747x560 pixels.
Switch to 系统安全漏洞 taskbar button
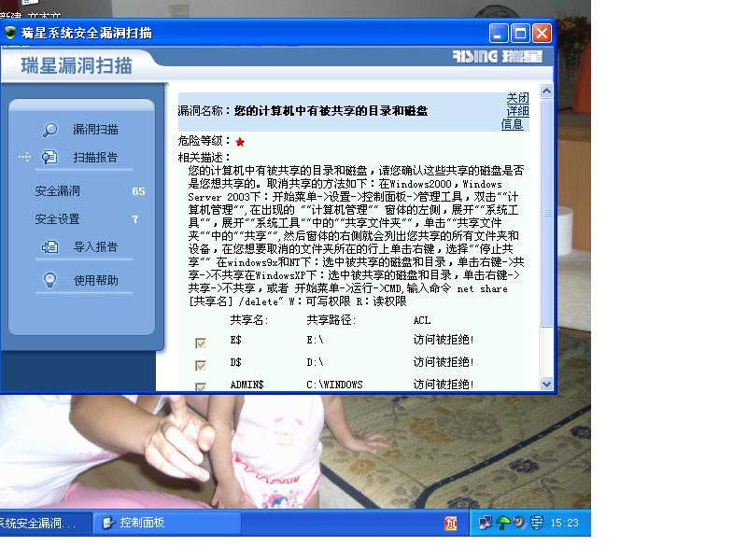[45, 523]
